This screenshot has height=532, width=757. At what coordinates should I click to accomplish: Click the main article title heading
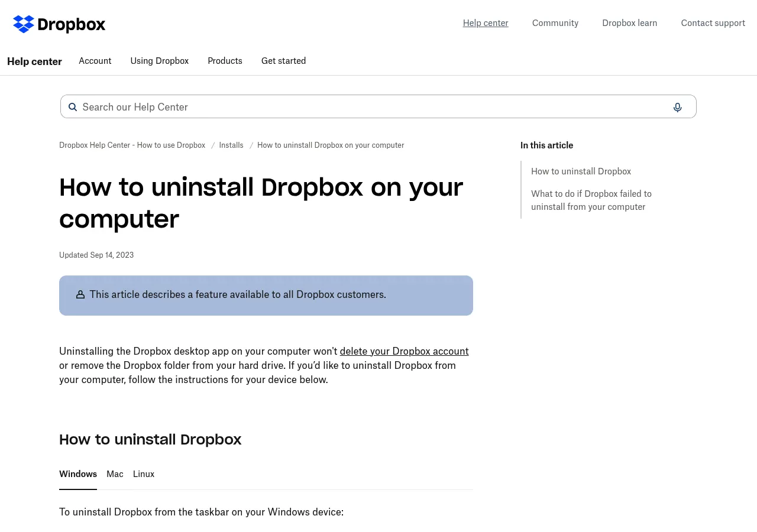click(261, 203)
